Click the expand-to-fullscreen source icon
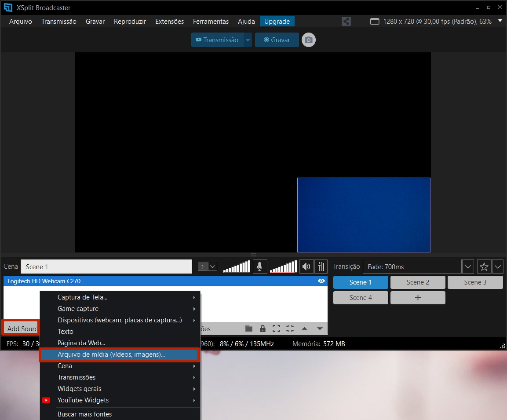This screenshot has width=507, height=420. pos(276,329)
